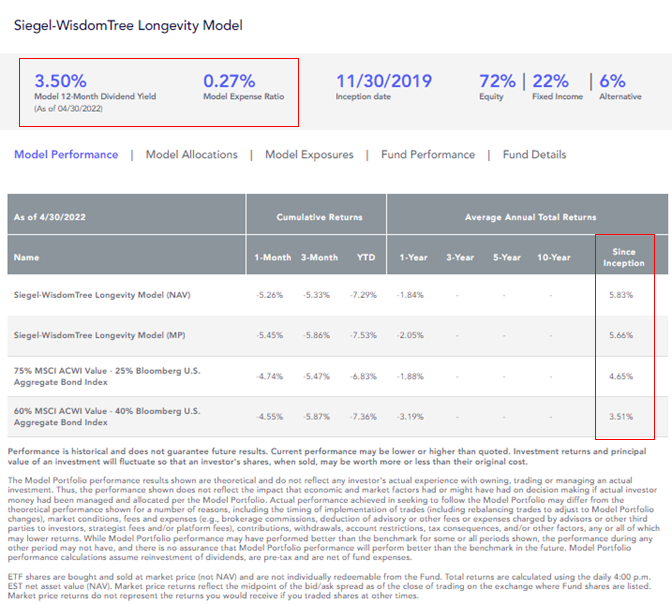Click the 10-Year column header
Screen dimensions: 672x604
(554, 257)
